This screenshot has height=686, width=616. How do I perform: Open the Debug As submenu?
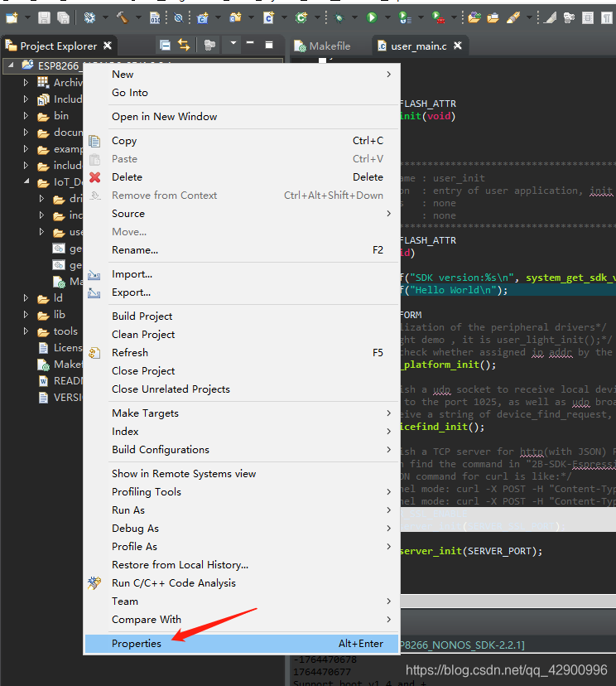(x=241, y=529)
